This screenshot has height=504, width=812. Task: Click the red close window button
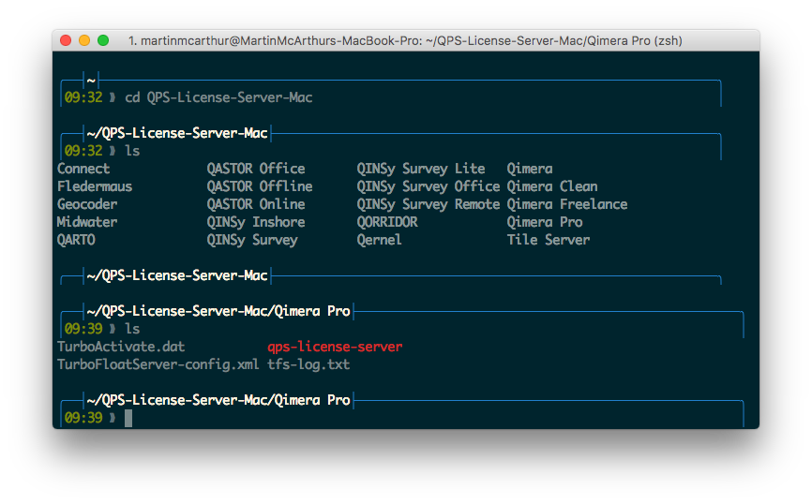66,41
